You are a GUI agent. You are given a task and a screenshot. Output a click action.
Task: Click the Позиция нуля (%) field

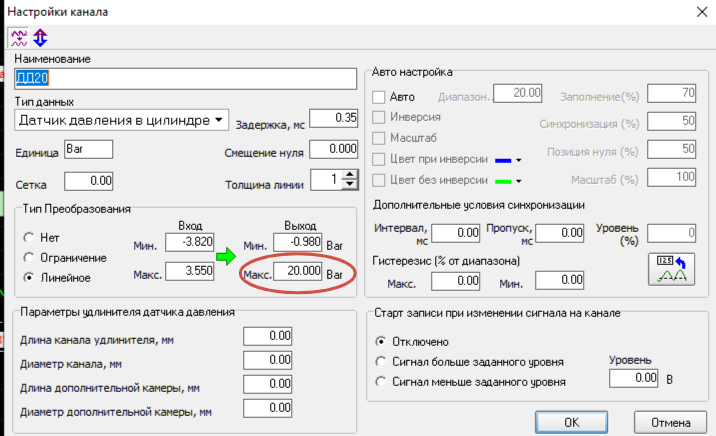[x=671, y=149]
